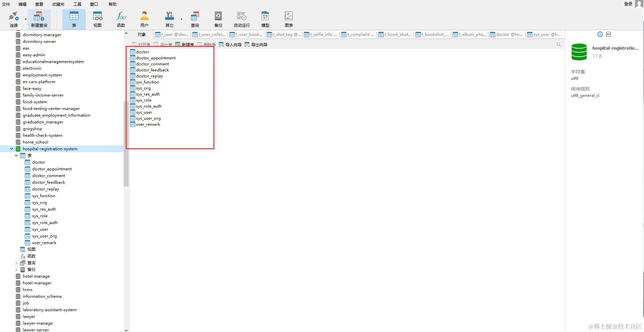Open the 备份 (Backup) toolbar icon
This screenshot has width=644, height=332.
tap(218, 19)
